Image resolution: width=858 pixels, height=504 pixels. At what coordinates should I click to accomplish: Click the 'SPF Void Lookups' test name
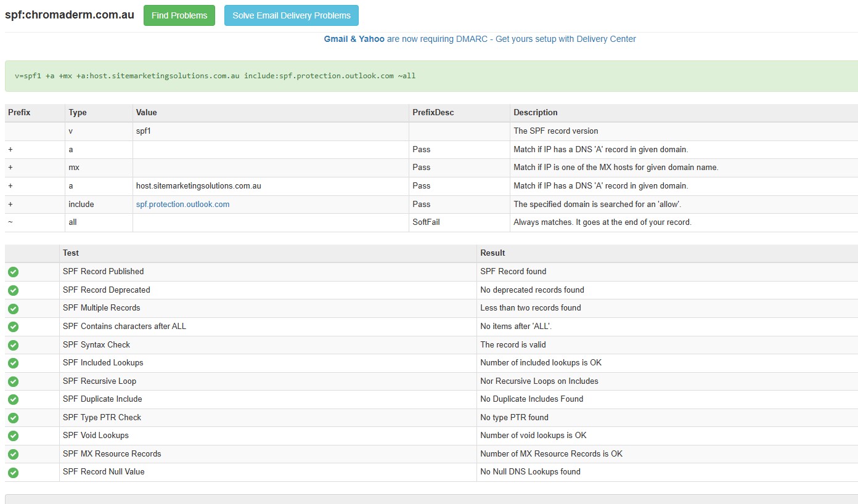[x=96, y=436]
